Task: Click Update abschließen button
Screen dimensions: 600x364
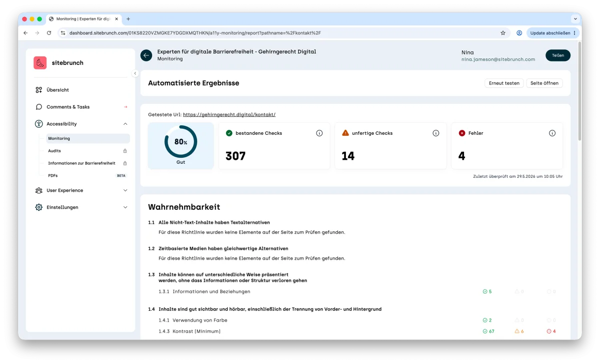Action: tap(553, 33)
